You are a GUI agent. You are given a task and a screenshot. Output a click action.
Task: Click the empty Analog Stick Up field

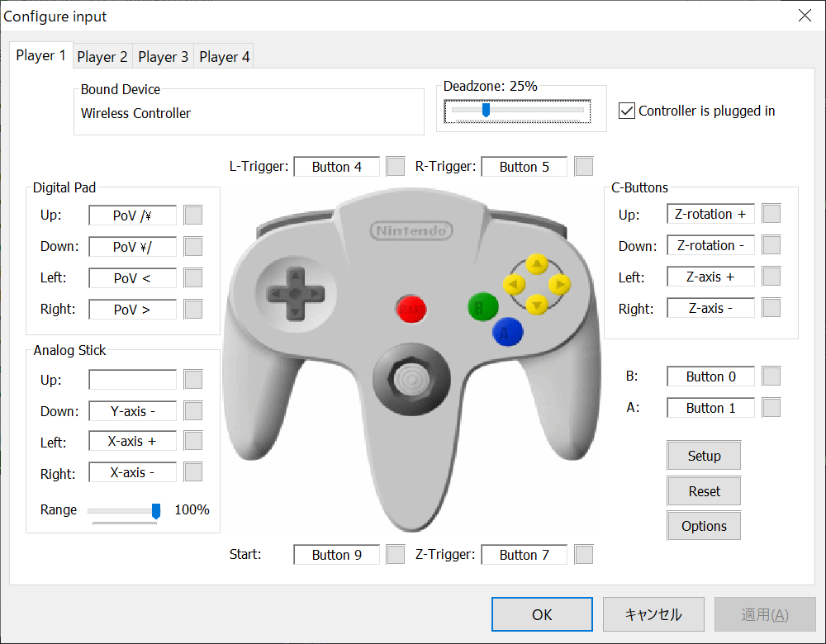132,380
